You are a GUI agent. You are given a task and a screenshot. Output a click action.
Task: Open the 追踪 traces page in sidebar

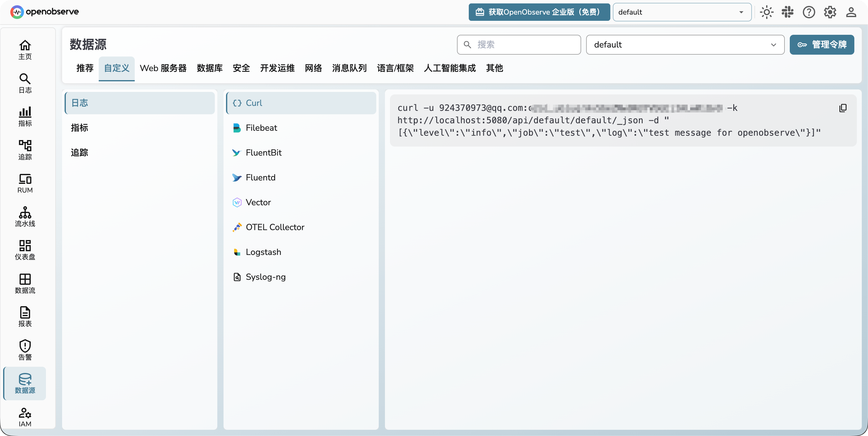point(25,150)
